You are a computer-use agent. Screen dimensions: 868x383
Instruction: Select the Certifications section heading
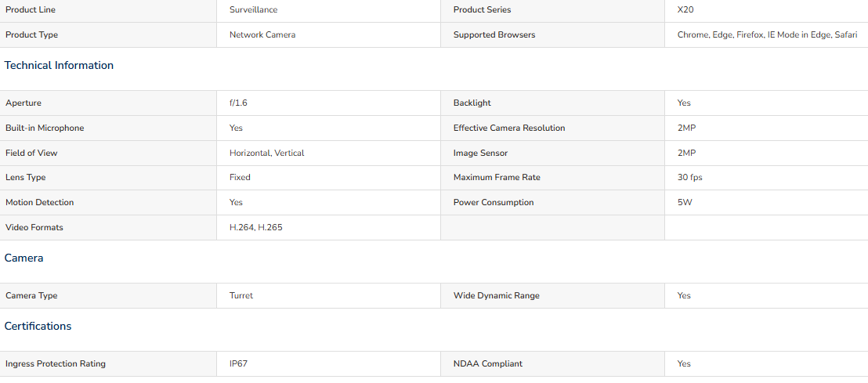click(38, 326)
